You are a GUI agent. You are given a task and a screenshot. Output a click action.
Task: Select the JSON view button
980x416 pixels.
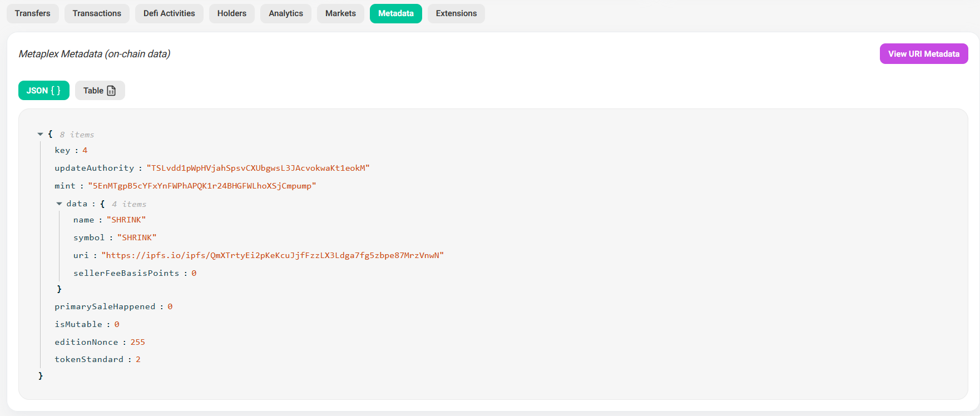[x=44, y=91]
